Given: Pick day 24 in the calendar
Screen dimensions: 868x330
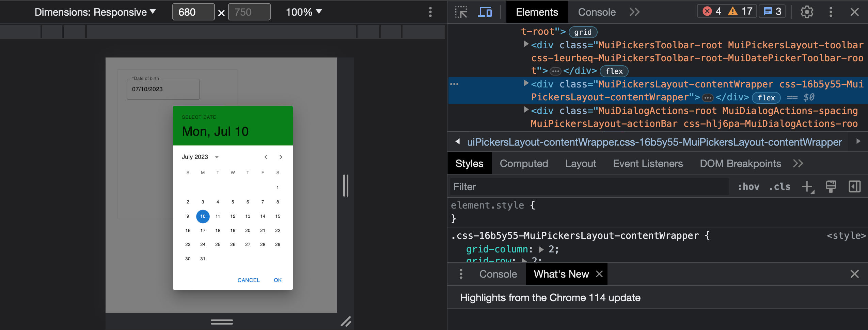Looking at the screenshot, I should [203, 244].
